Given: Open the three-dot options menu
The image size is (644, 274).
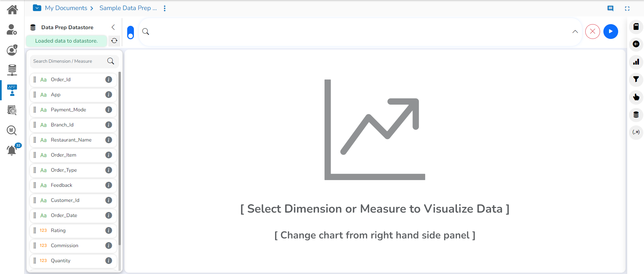Looking at the screenshot, I should (x=164, y=8).
